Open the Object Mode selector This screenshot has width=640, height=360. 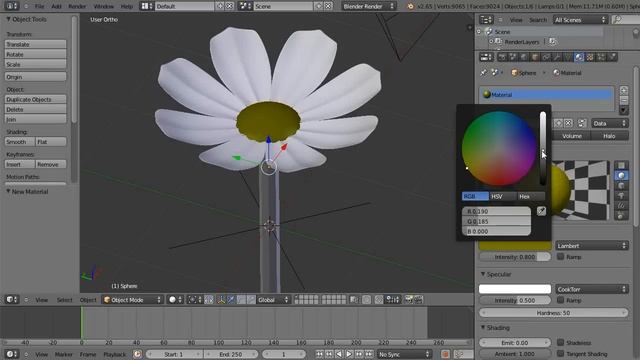click(132, 300)
